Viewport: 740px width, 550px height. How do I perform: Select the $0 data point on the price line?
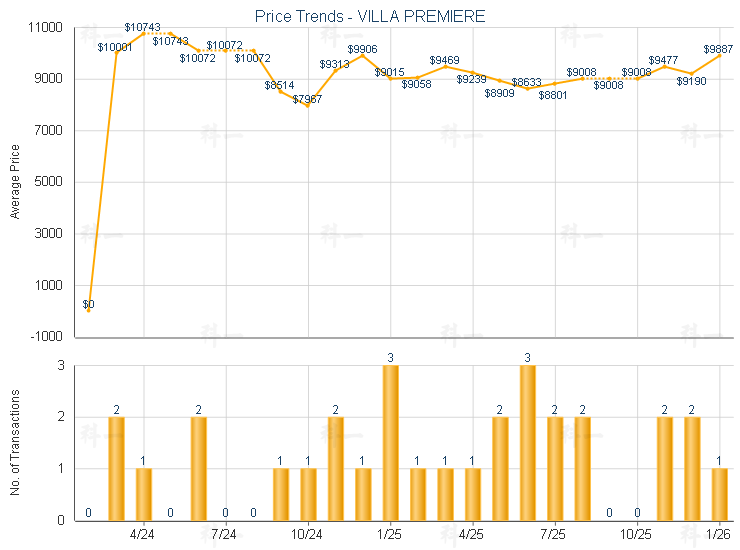[89, 311]
